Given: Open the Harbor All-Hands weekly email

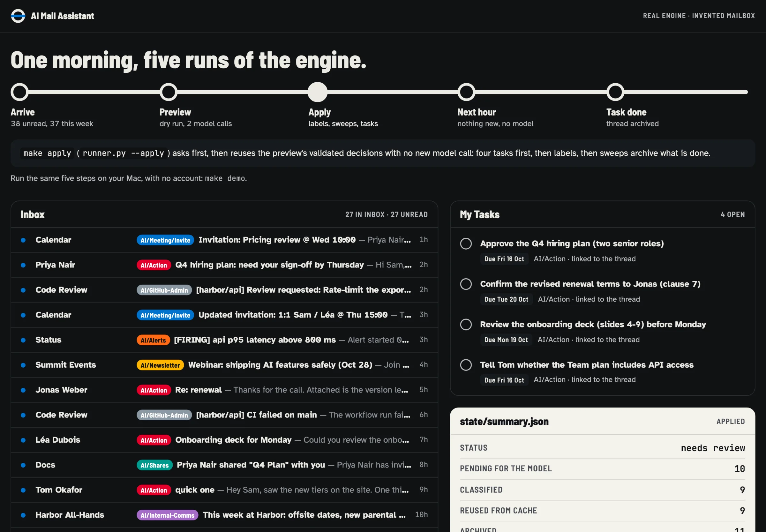Looking at the screenshot, I should [x=224, y=515].
